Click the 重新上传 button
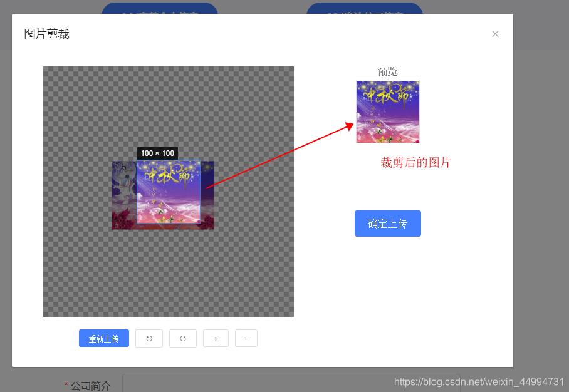569x392 pixels. tap(104, 338)
